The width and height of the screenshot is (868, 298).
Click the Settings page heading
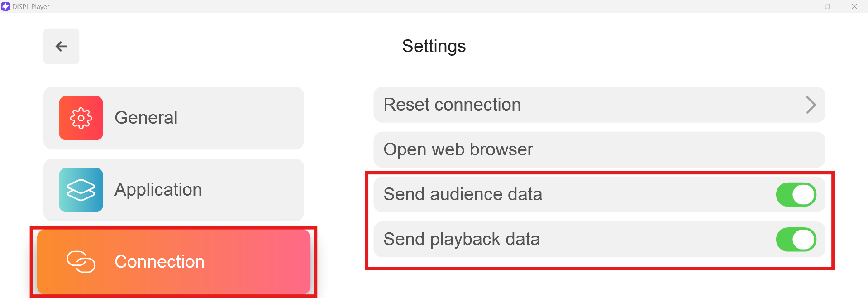coord(434,46)
